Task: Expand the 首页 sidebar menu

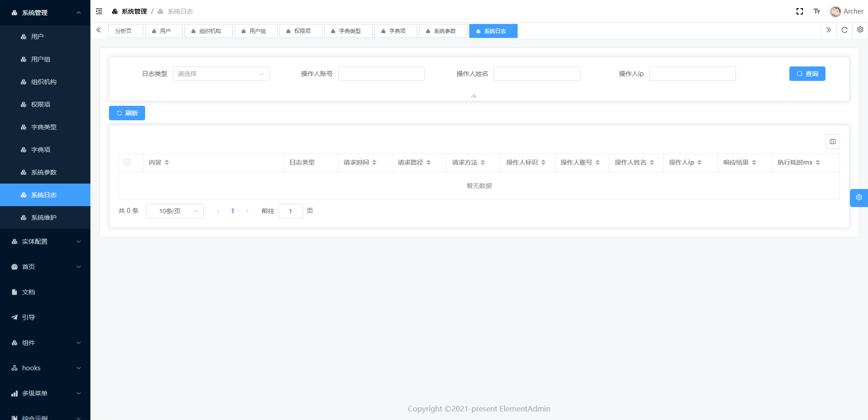Action: 45,267
